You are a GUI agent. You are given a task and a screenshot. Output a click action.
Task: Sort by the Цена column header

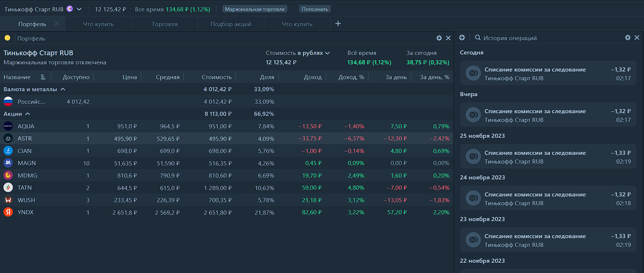[x=130, y=77]
